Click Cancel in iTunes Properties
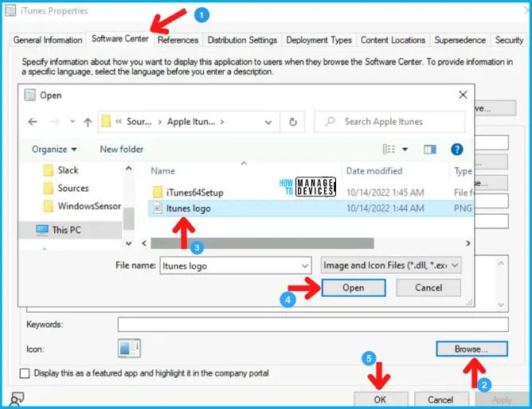This screenshot has width=532, height=409. [x=440, y=399]
